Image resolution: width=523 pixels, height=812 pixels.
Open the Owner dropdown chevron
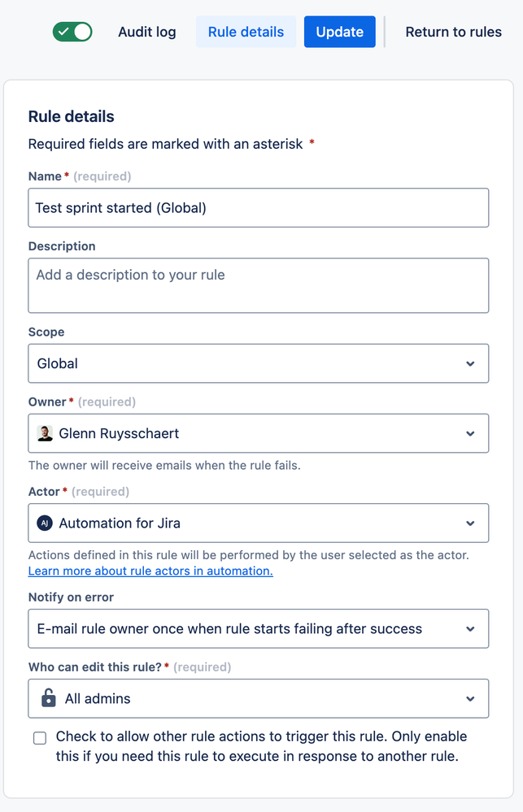click(470, 433)
